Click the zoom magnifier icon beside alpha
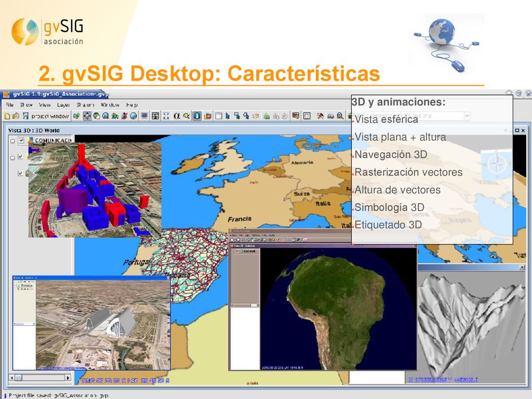 pos(187,116)
